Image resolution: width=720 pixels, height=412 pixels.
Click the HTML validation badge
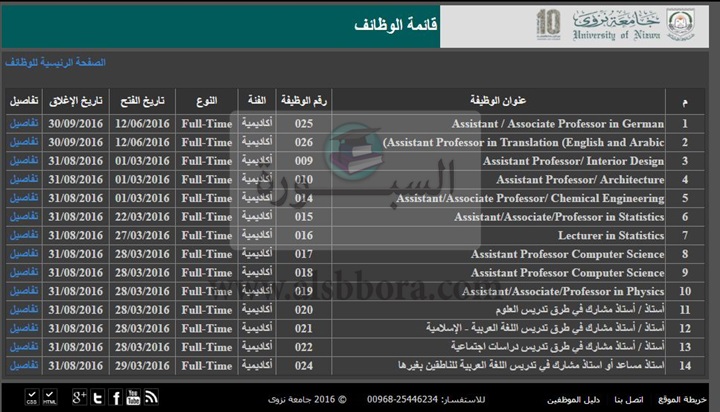tap(51, 397)
